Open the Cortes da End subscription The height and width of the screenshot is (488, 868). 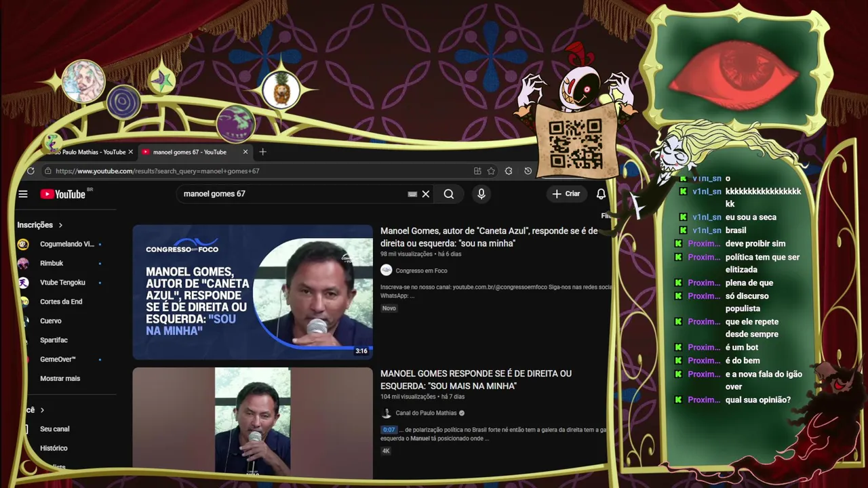point(61,302)
